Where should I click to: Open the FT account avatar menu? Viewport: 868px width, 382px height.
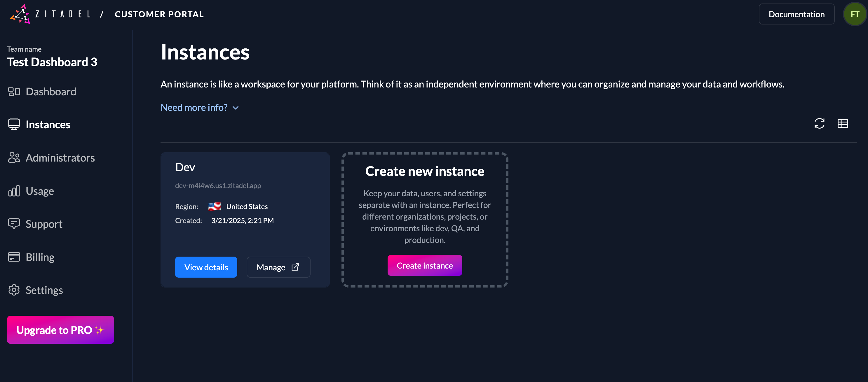[x=855, y=14]
